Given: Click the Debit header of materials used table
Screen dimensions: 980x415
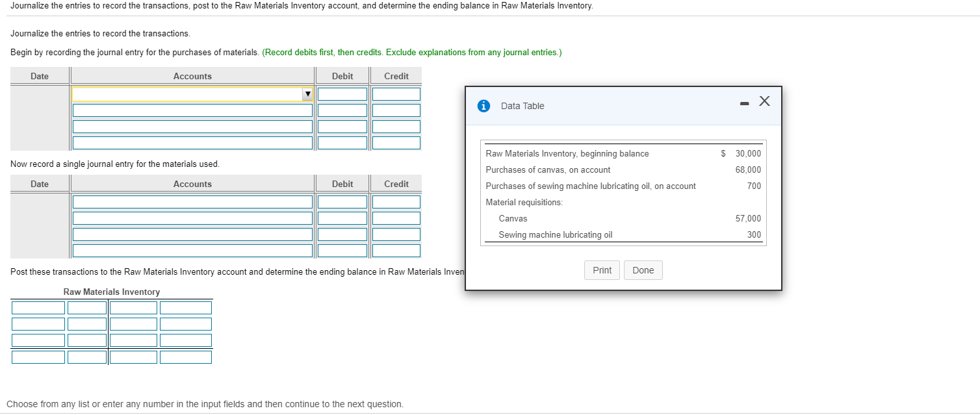Looking at the screenshot, I should [x=342, y=184].
